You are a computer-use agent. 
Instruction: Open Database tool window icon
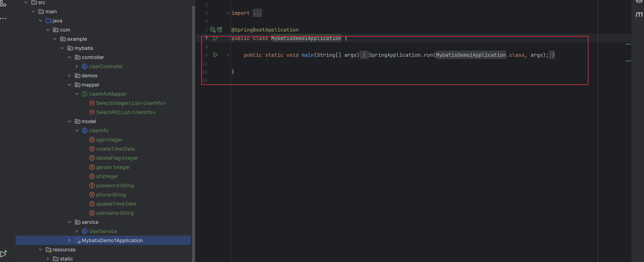(639, 1)
